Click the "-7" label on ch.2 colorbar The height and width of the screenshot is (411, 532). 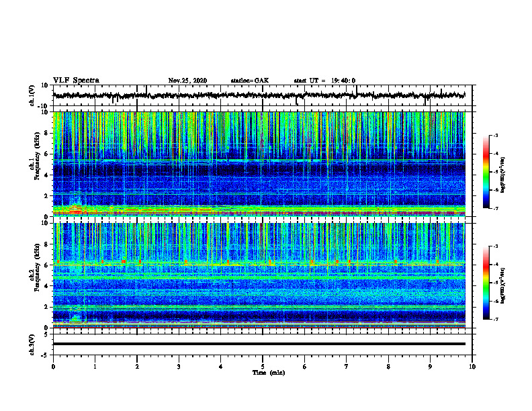[x=496, y=319]
